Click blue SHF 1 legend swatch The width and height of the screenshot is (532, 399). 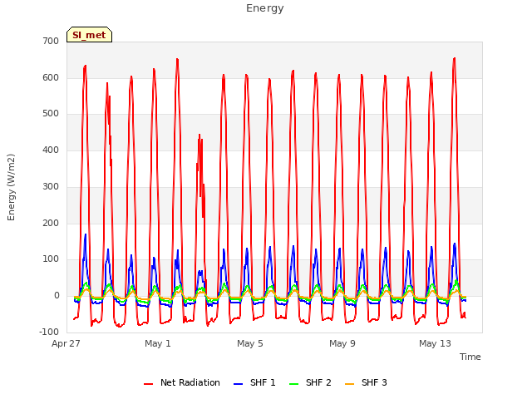point(239,384)
